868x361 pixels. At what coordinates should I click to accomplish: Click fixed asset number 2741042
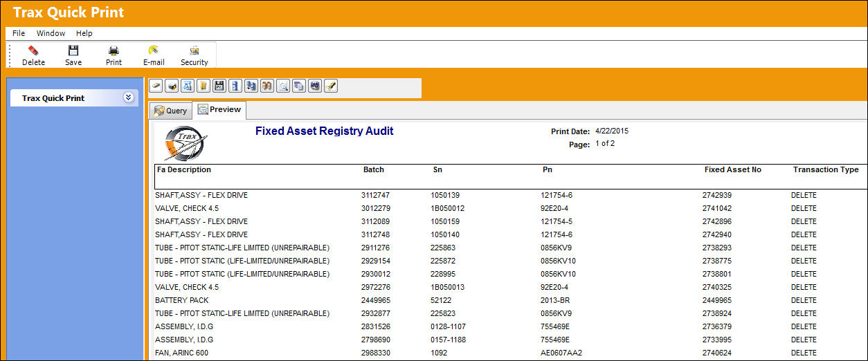[x=717, y=208]
